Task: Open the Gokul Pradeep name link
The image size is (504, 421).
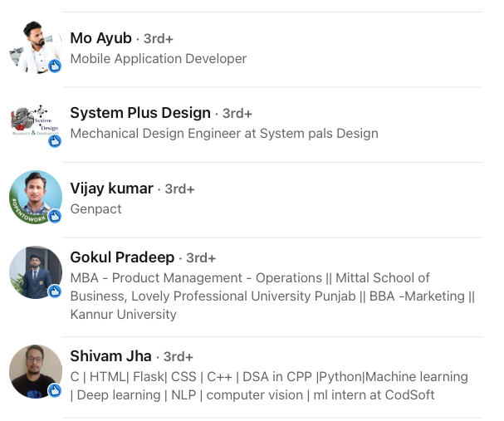Action: coord(122,257)
